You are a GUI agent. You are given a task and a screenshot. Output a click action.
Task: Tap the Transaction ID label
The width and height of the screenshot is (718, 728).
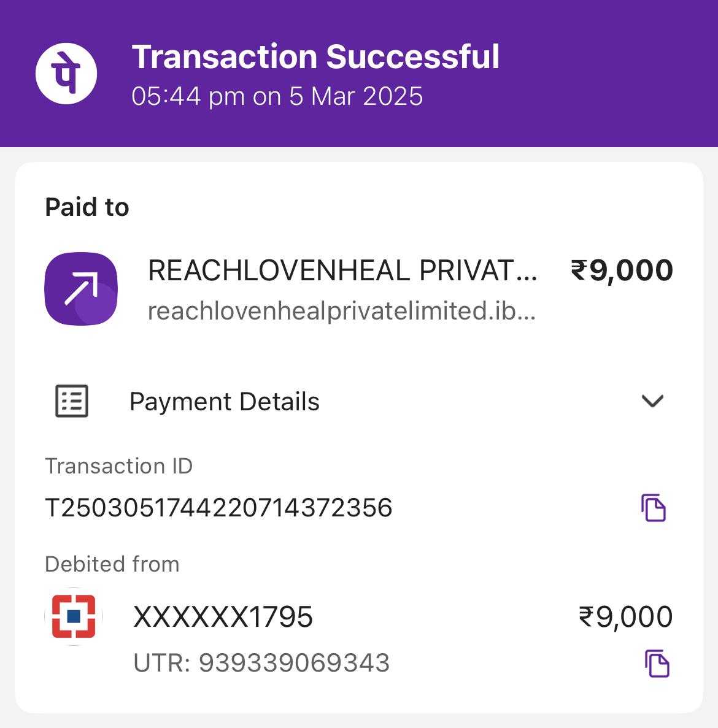tap(119, 466)
